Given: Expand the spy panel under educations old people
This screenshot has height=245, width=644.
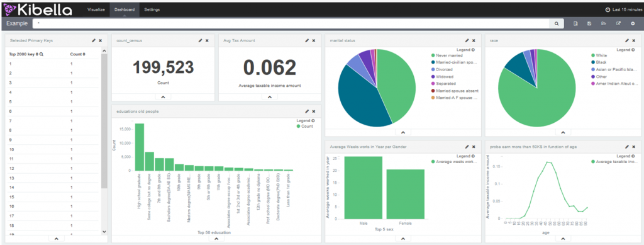Looking at the screenshot, I should pos(216,239).
